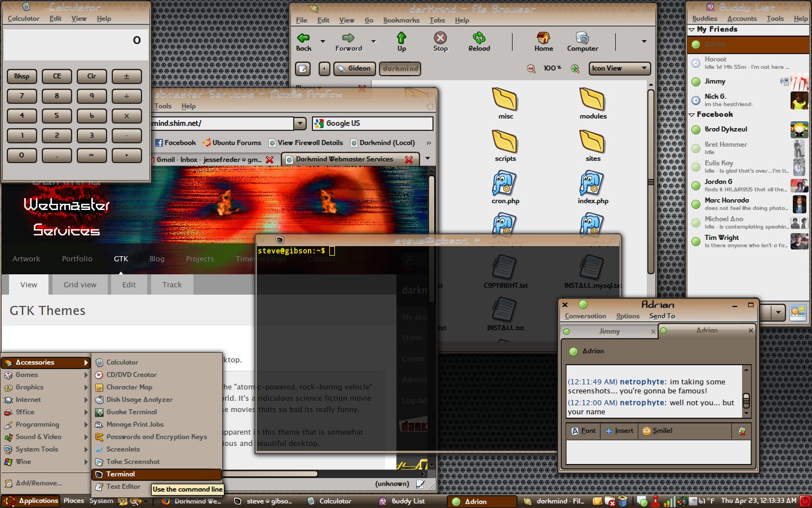This screenshot has width=812, height=508.
Task: Go to Home in File Browser toolbar
Action: [x=544, y=42]
